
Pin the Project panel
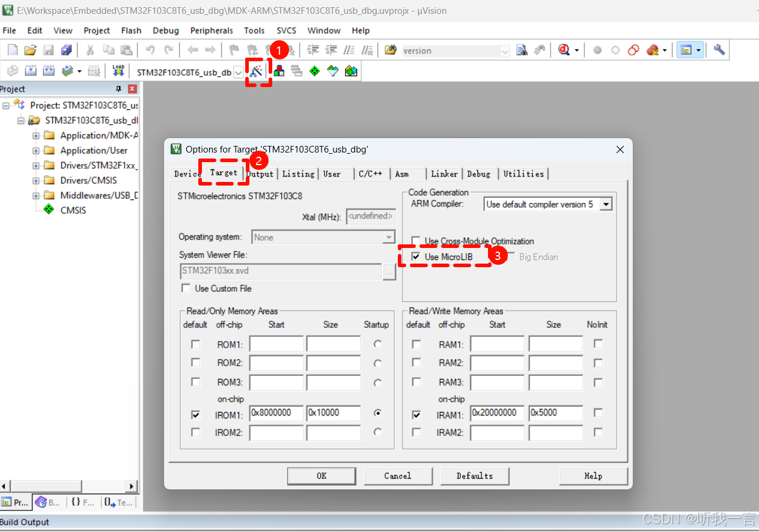pyautogui.click(x=119, y=89)
